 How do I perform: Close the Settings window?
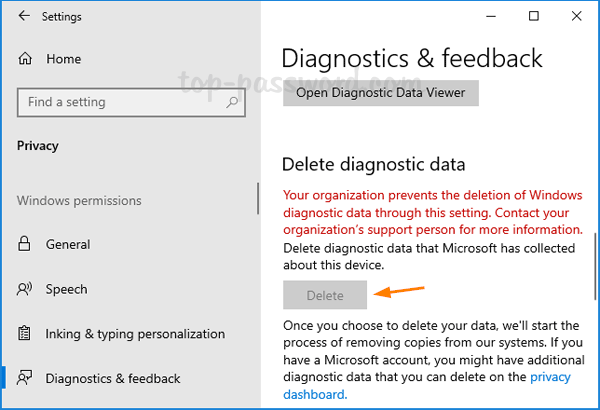[x=579, y=16]
